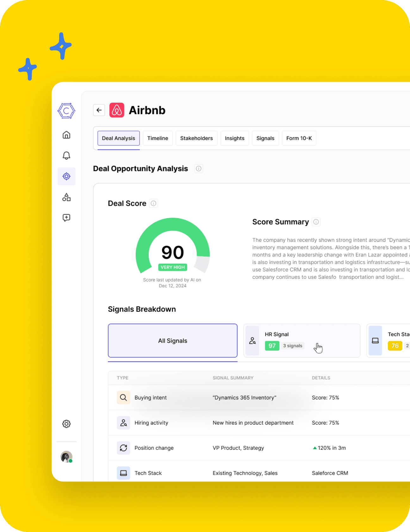Image resolution: width=410 pixels, height=532 pixels.
Task: Click the SIGNAL SUMMARY column header
Action: click(233, 378)
